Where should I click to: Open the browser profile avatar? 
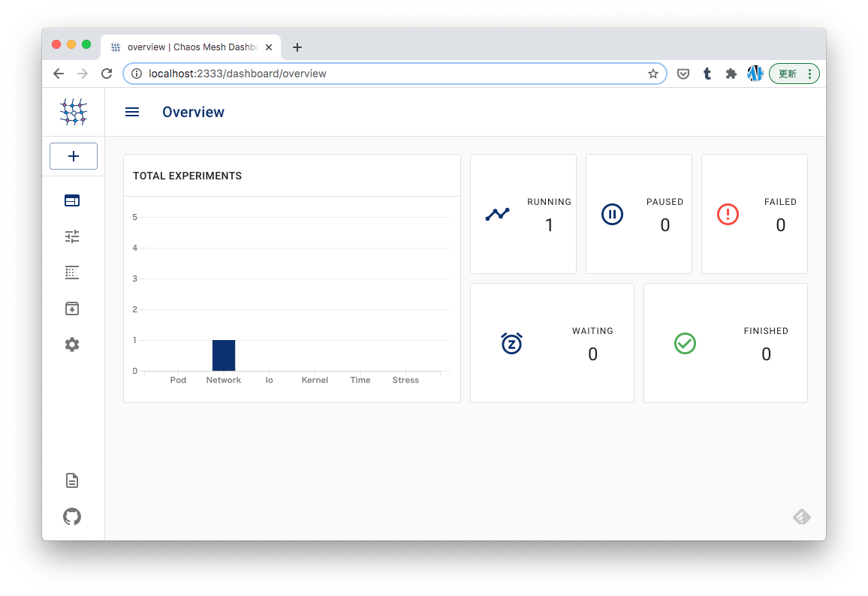tap(755, 74)
